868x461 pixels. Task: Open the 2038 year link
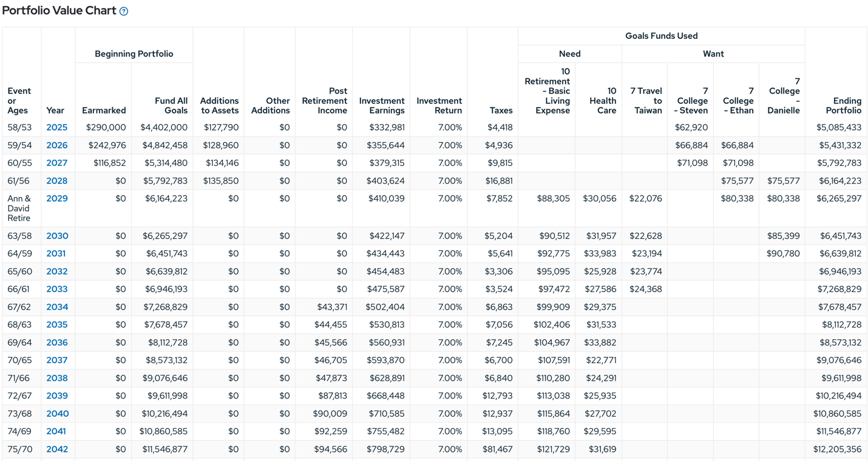pos(56,378)
